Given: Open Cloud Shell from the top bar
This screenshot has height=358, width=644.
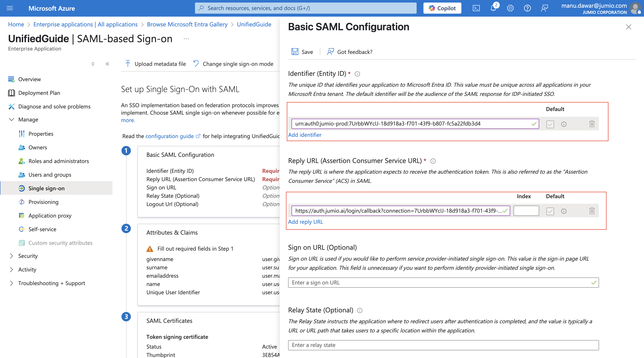Looking at the screenshot, I should click(x=476, y=8).
